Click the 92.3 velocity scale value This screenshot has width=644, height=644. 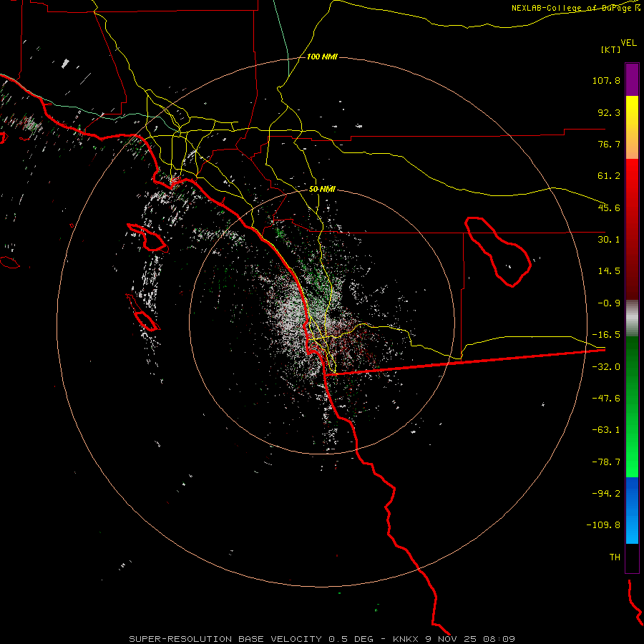(609, 112)
